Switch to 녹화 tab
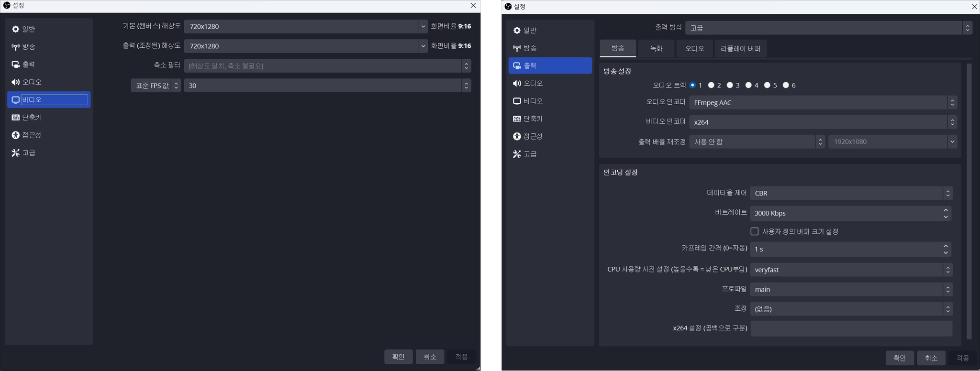 pos(656,48)
